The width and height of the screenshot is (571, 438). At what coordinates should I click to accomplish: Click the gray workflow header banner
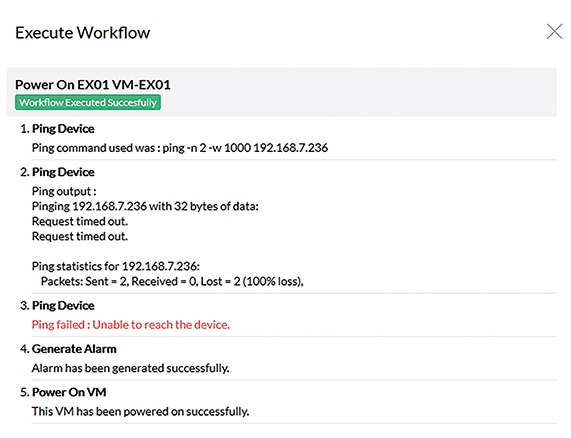pyautogui.click(x=281, y=92)
